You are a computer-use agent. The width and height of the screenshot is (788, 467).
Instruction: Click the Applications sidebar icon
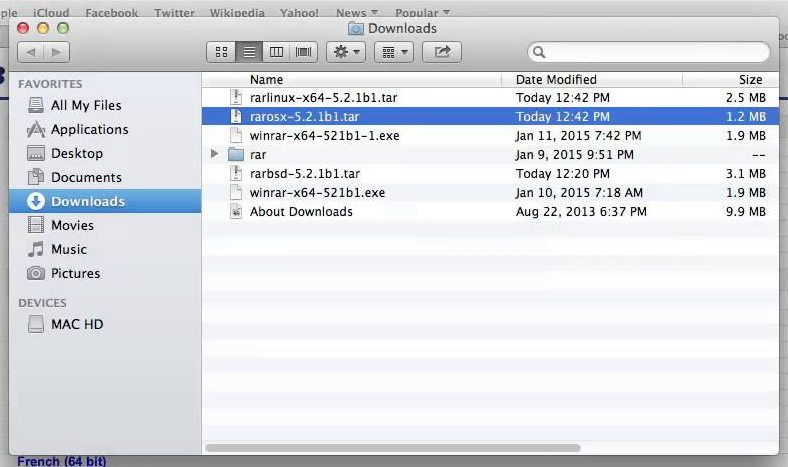pos(36,129)
